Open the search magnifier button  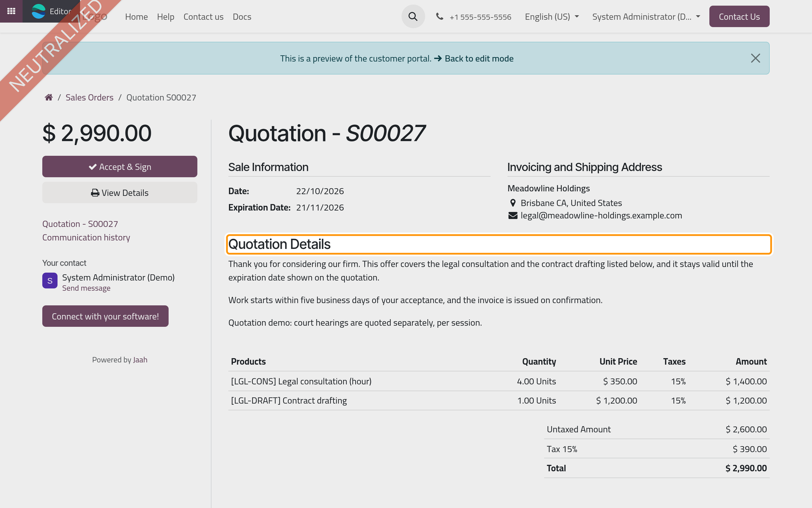[413, 17]
